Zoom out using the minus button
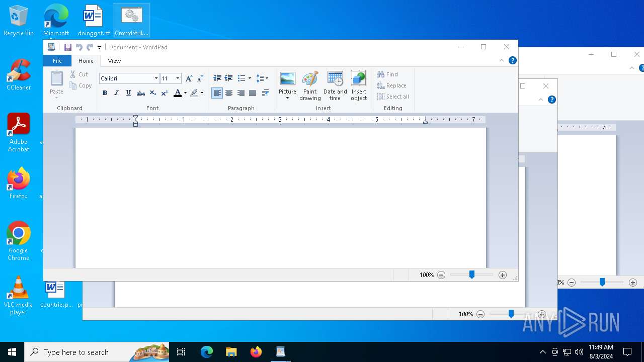This screenshot has width=644, height=362. pyautogui.click(x=441, y=275)
